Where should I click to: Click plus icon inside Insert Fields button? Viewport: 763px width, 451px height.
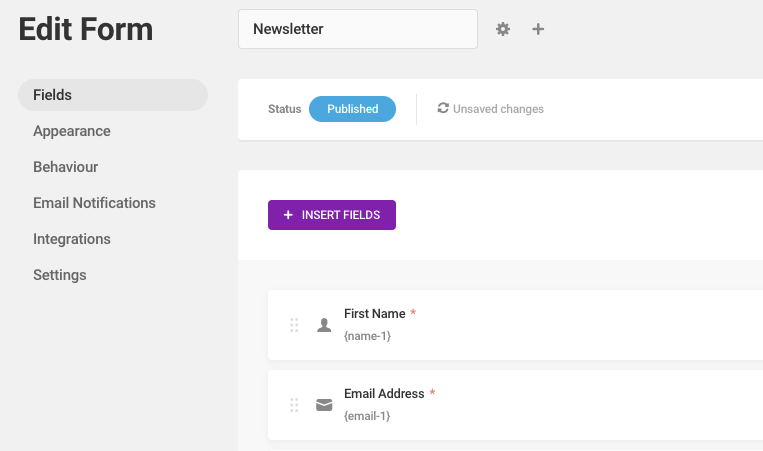(x=288, y=215)
